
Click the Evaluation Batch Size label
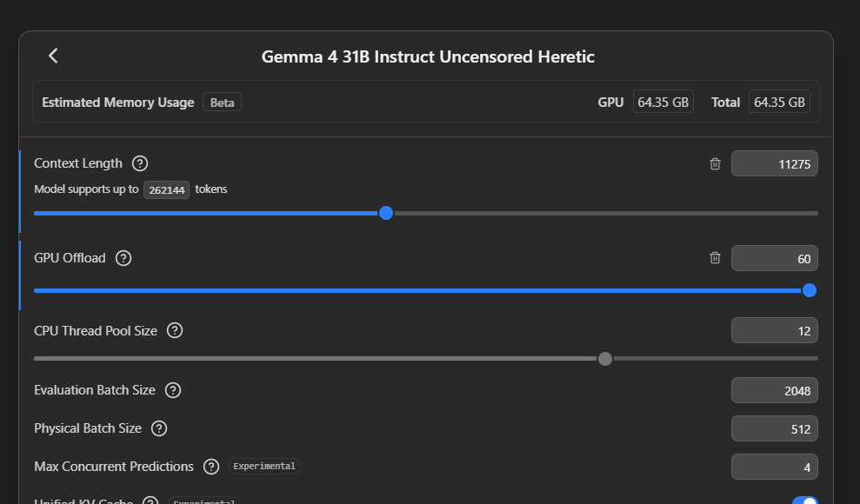pyautogui.click(x=94, y=390)
